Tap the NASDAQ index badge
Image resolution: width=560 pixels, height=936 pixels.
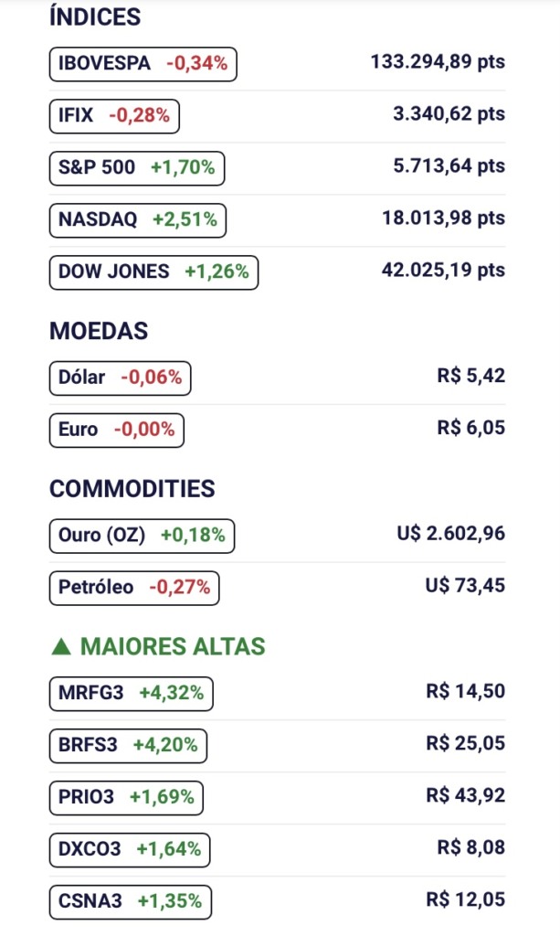tap(138, 220)
